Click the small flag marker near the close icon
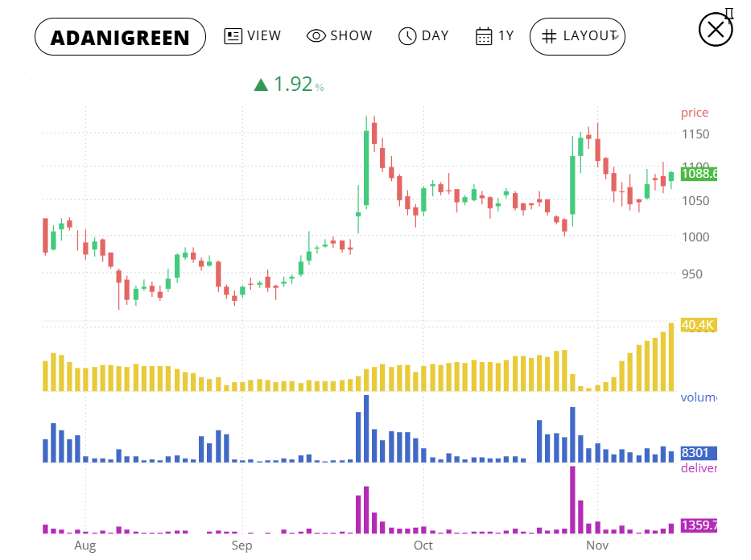The width and height of the screenshot is (751, 560). pos(728,13)
